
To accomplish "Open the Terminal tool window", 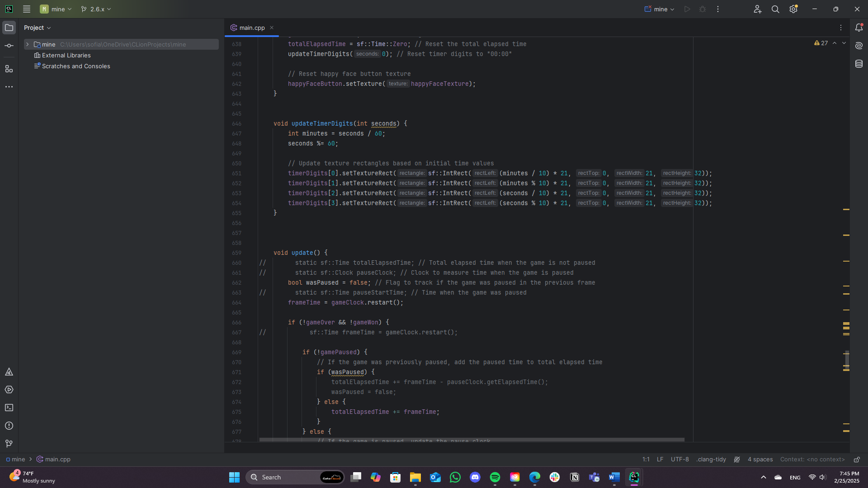I will point(9,408).
